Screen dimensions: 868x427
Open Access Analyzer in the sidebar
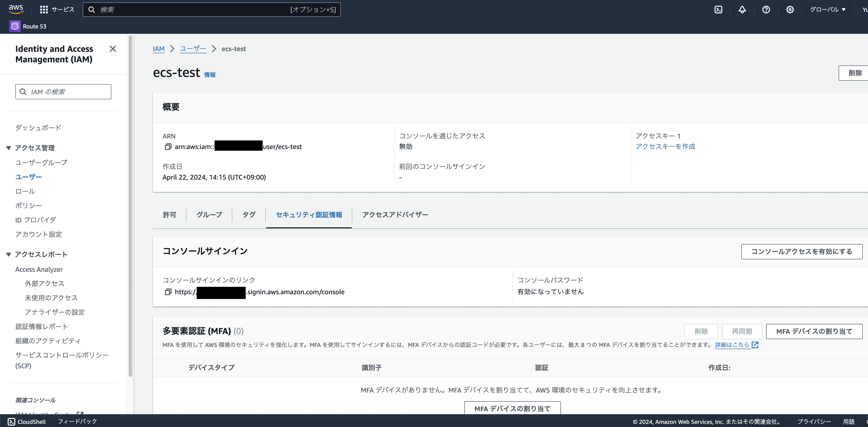[39, 269]
